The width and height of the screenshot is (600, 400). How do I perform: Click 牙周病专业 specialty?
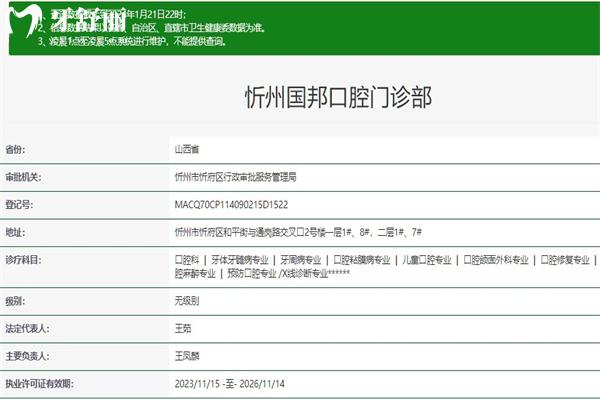tap(300, 260)
